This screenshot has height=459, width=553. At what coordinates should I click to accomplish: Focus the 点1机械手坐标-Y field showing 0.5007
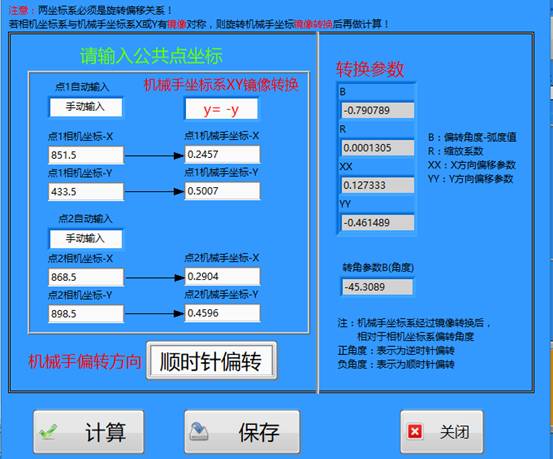click(x=222, y=191)
